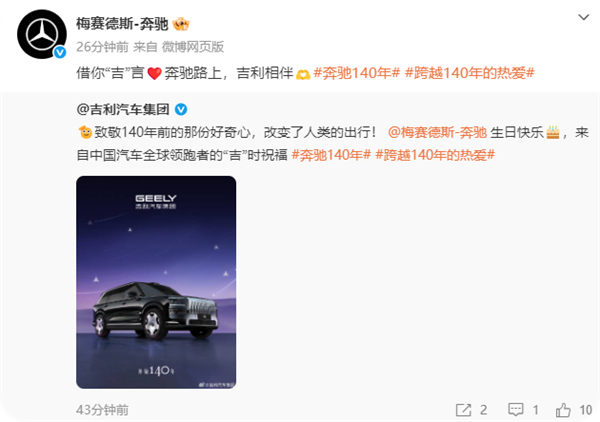Click the birthday cake emoji
The image size is (600, 422).
click(553, 132)
